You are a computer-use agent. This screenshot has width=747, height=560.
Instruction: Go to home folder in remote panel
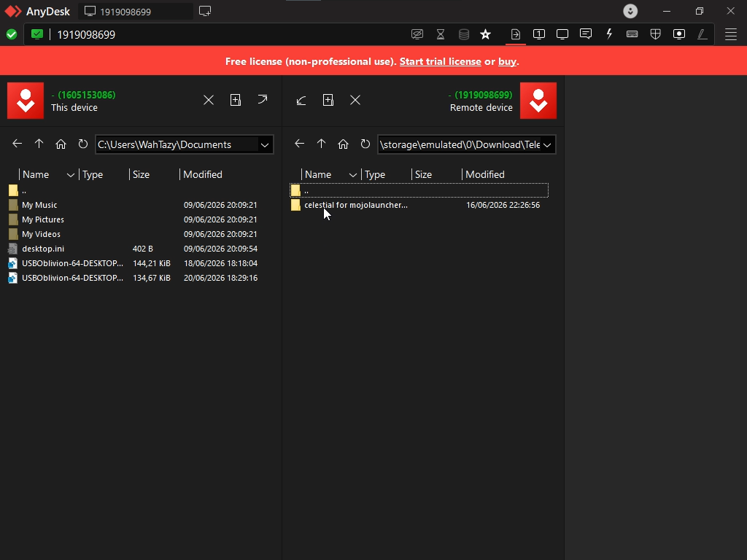(343, 144)
